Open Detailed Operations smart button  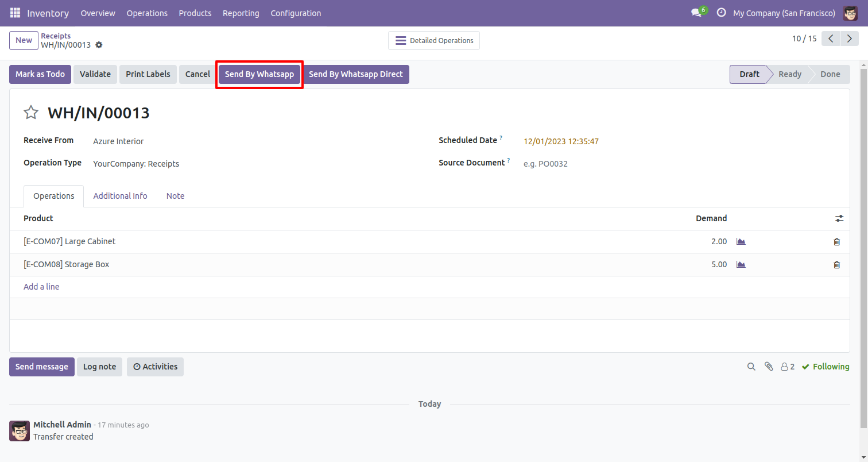(434, 41)
